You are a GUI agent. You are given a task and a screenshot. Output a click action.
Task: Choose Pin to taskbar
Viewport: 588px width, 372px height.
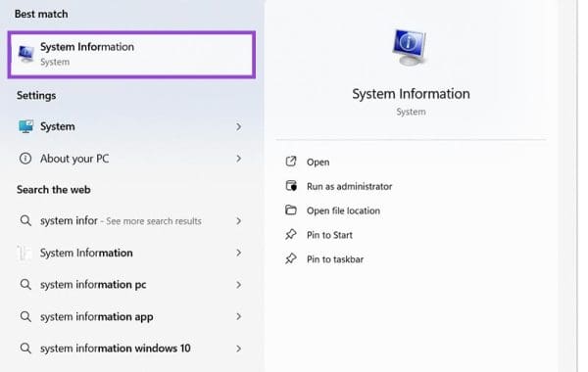(335, 259)
